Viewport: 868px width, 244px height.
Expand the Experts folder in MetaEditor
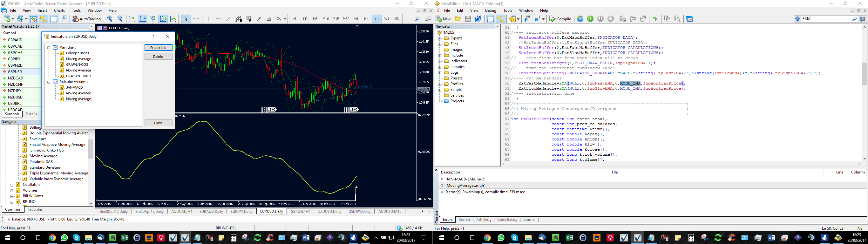[439, 38]
